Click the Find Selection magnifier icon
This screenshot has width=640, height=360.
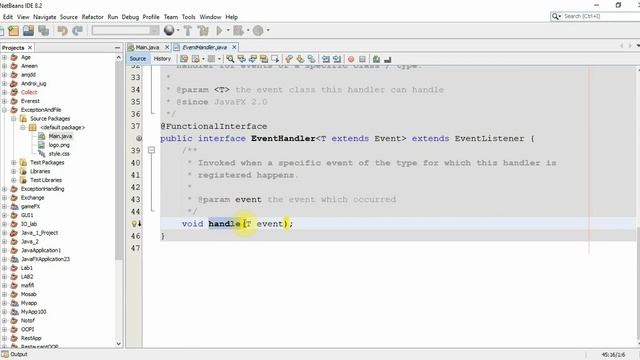click(x=230, y=59)
